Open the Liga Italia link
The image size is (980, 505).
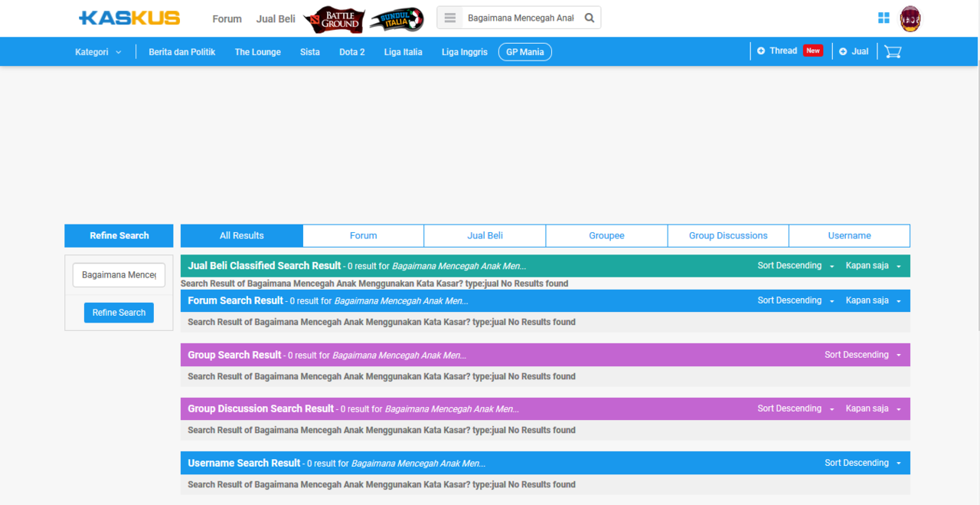pos(403,52)
